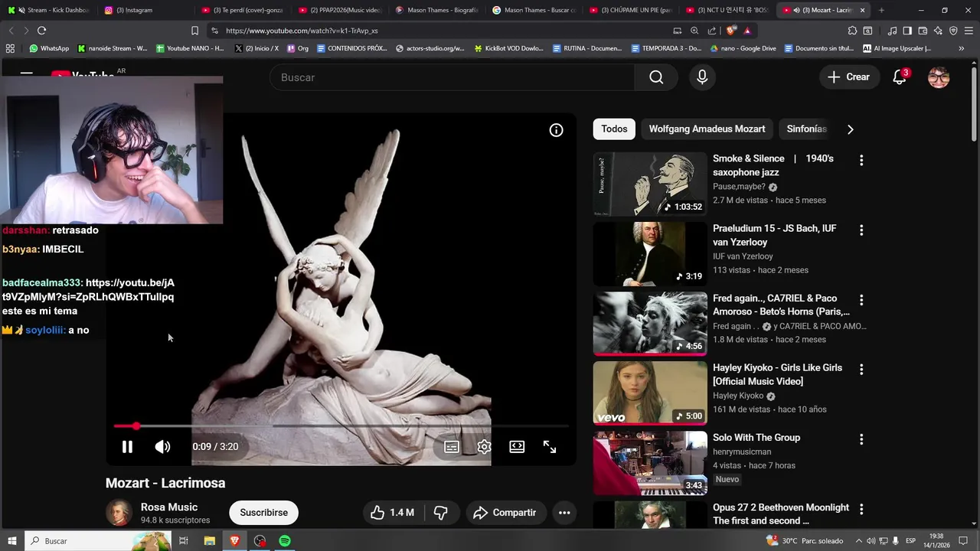Screen dimensions: 980x551
Task: Open the Windows Start menu
Action: tap(11, 541)
